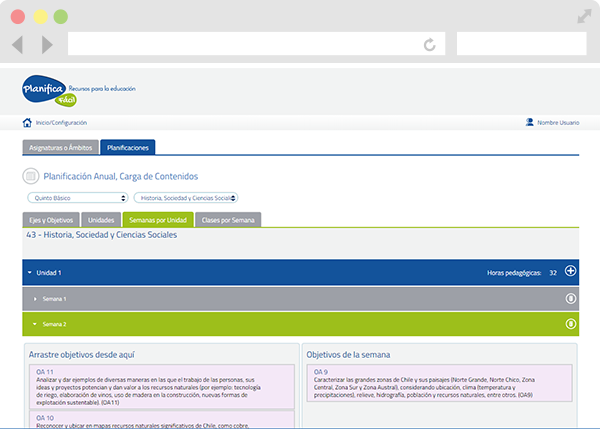Click the Planifica Fácil logo
Viewport: 600px width, 429px height.
[45, 91]
